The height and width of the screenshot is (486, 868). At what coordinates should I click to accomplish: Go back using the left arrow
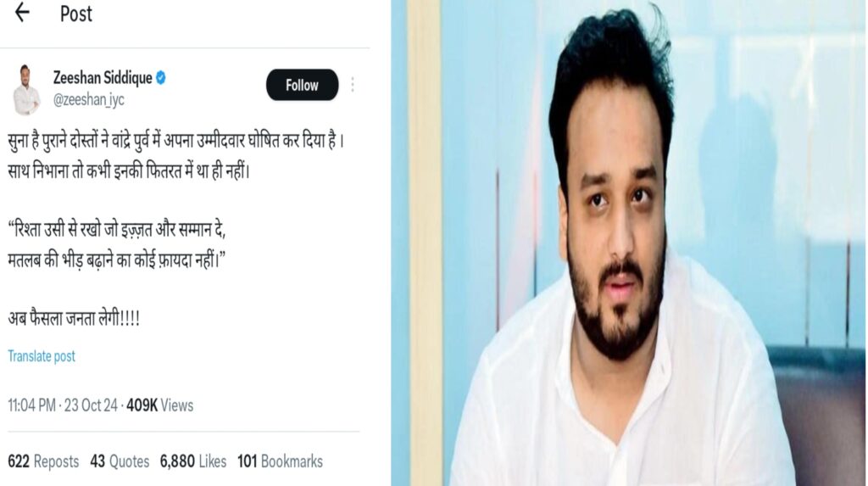pyautogui.click(x=22, y=12)
